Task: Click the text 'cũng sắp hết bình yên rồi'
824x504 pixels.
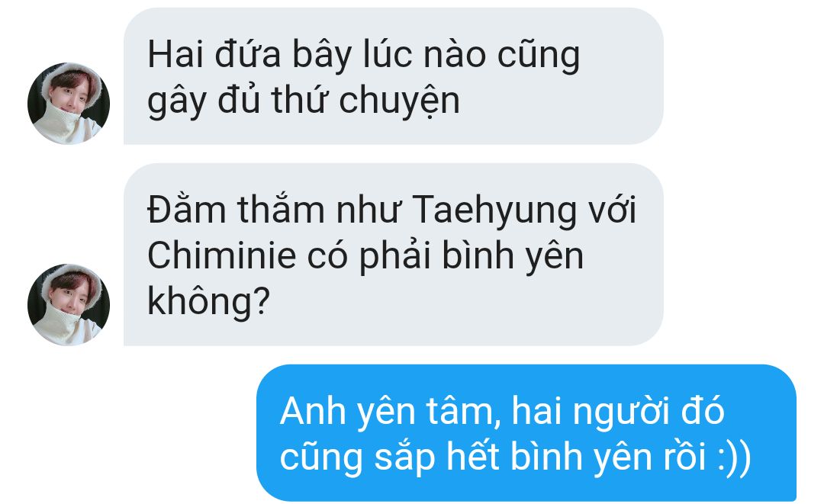Action: click(x=493, y=456)
